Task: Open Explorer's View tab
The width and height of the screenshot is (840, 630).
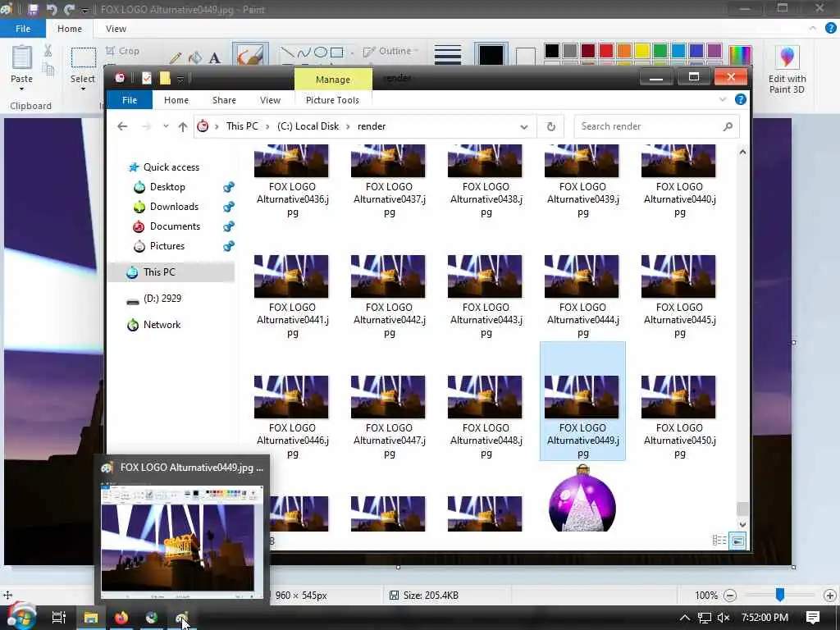Action: [x=270, y=100]
